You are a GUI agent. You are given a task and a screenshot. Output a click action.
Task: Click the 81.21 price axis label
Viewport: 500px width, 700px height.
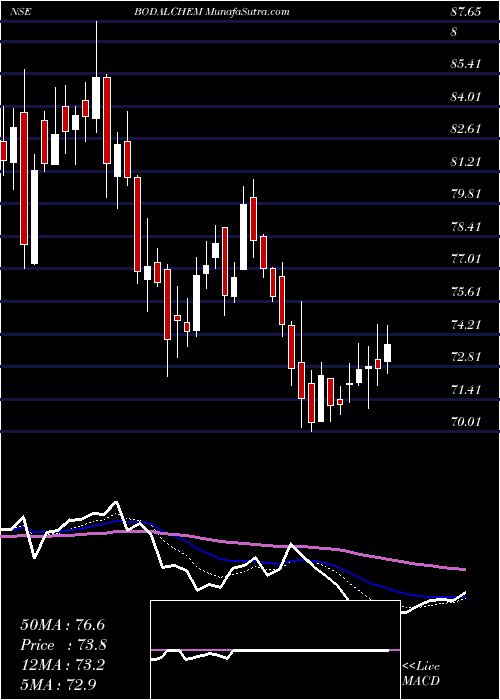(466, 162)
